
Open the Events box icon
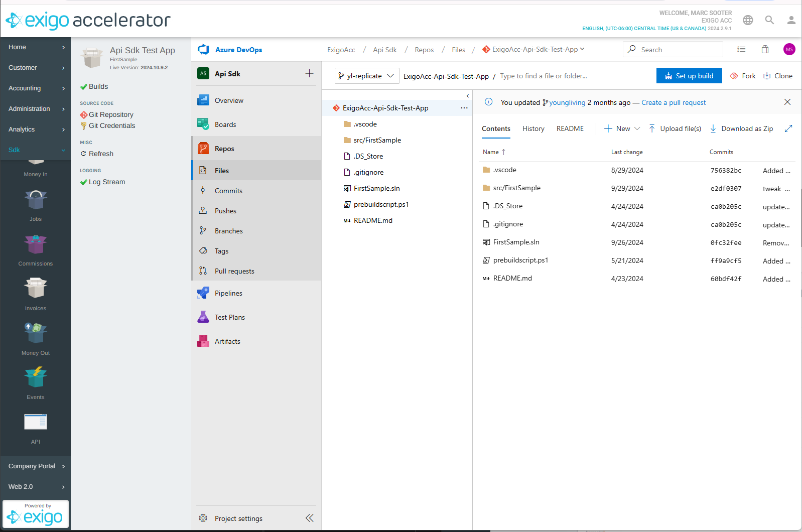click(x=35, y=377)
